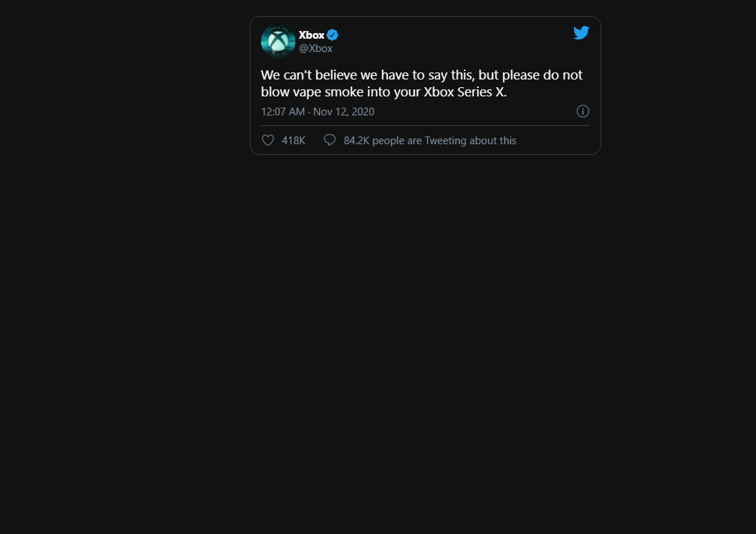This screenshot has width=756, height=534.
Task: Click the 12:07 AM time text
Action: tap(283, 112)
